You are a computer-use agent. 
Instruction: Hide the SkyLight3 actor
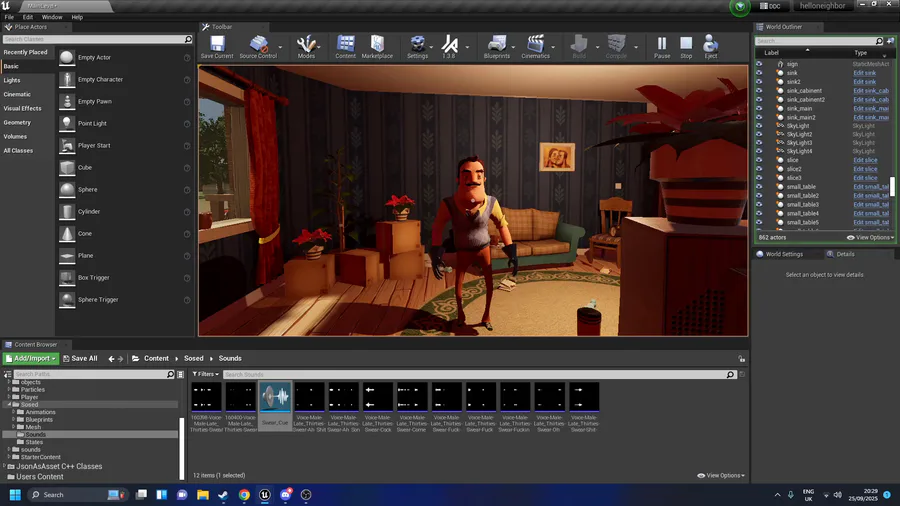(759, 143)
